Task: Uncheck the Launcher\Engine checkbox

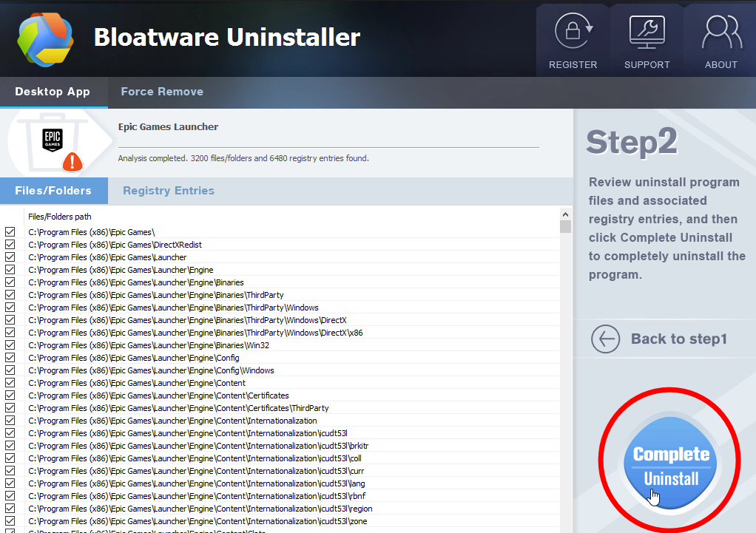Action: 10,269
